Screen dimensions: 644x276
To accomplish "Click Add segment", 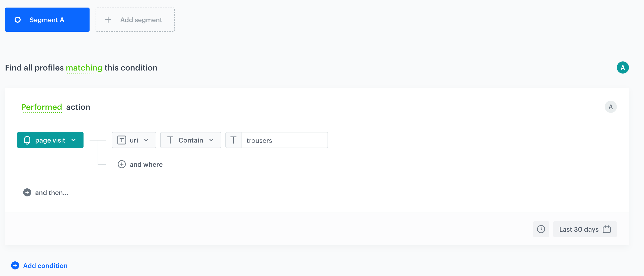I will coord(135,19).
